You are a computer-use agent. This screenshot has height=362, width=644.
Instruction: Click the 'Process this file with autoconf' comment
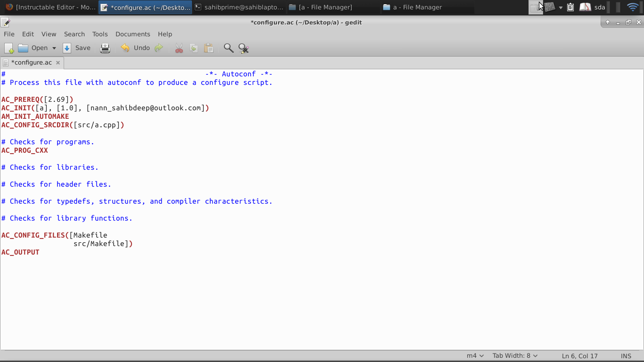click(137, 82)
